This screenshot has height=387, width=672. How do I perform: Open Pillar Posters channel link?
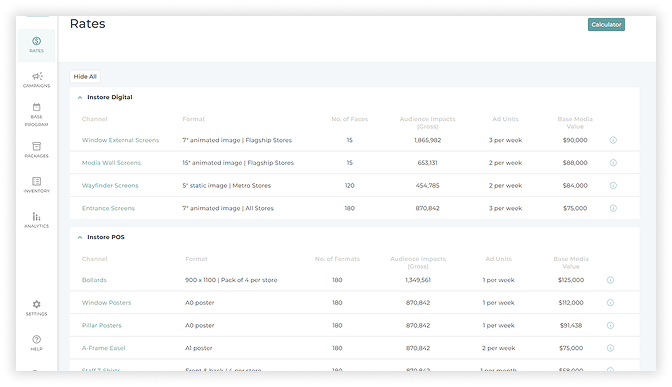[x=102, y=325]
